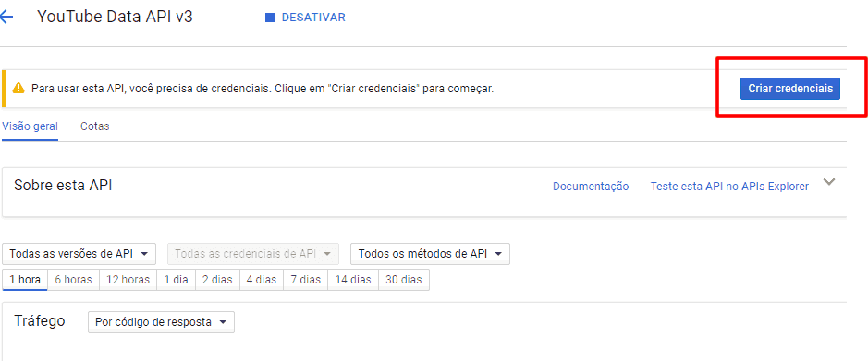Open the Cotas tab
Screen dimensions: 868x361
(94, 126)
